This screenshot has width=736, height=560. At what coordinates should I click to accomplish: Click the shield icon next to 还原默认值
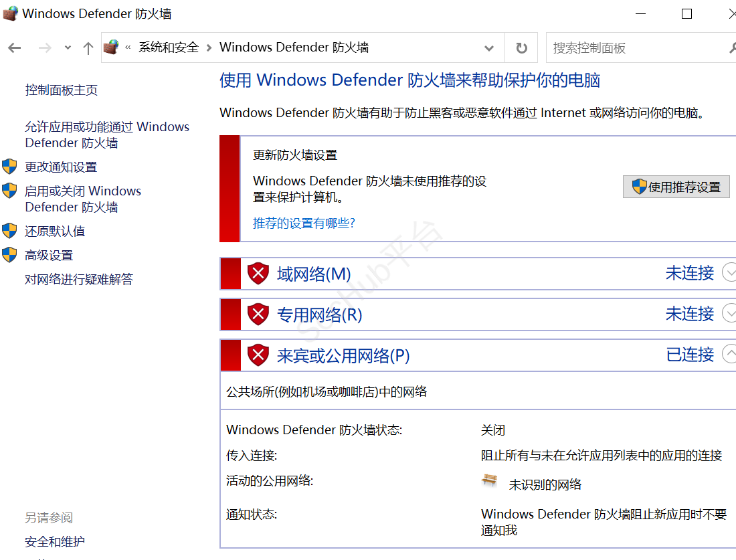pos(9,231)
